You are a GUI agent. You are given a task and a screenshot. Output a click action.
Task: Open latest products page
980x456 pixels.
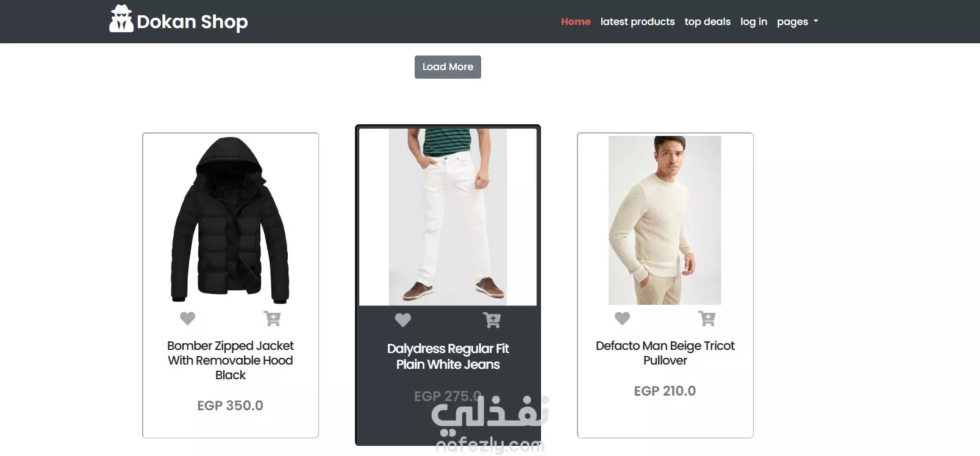coord(637,22)
